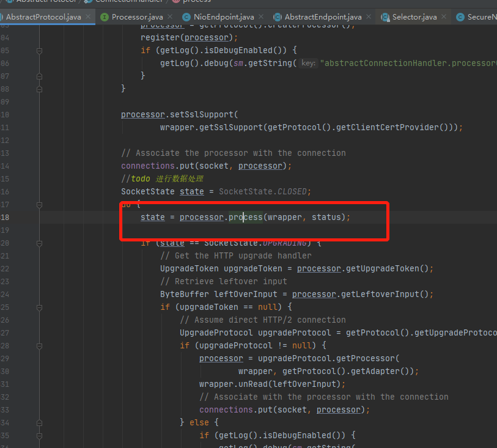
Task: Click fold end marker beside line ending 08
Action: tap(39, 89)
